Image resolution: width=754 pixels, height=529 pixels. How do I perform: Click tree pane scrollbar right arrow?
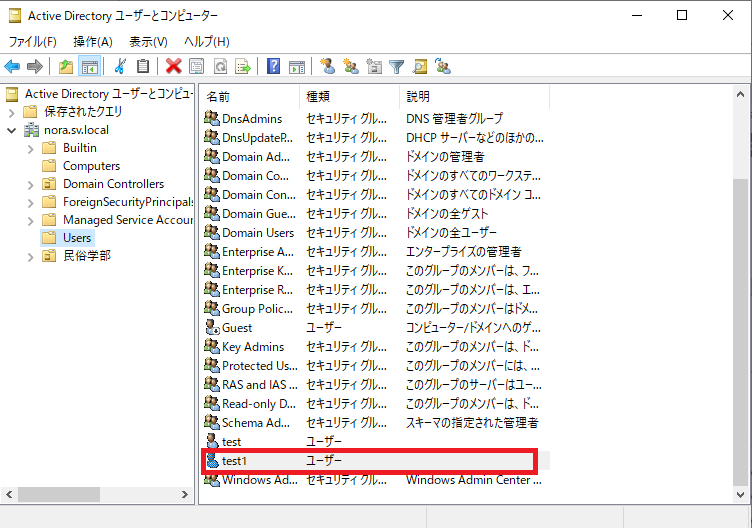(x=185, y=494)
